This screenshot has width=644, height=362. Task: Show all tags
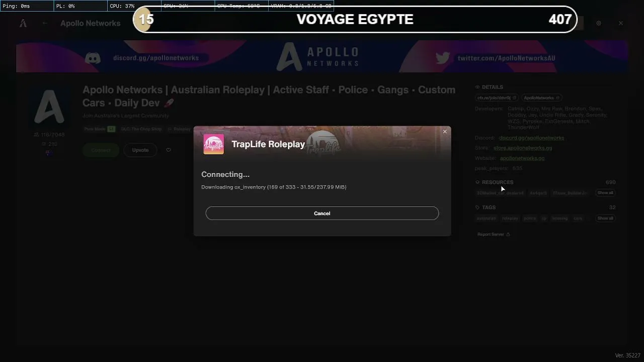coord(605,218)
